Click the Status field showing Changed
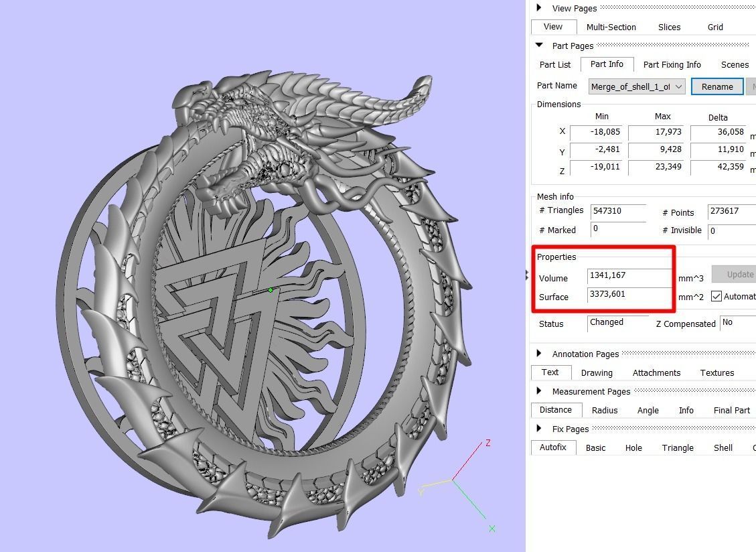 (x=618, y=323)
